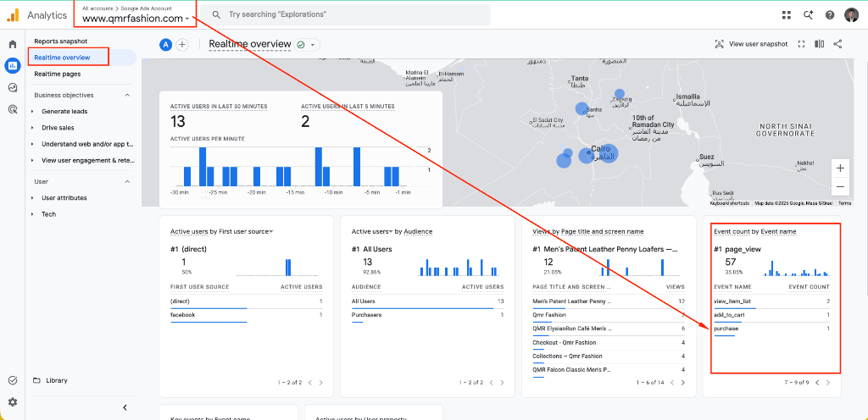Collapse the User section
This screenshot has height=420, width=868.
point(127,181)
